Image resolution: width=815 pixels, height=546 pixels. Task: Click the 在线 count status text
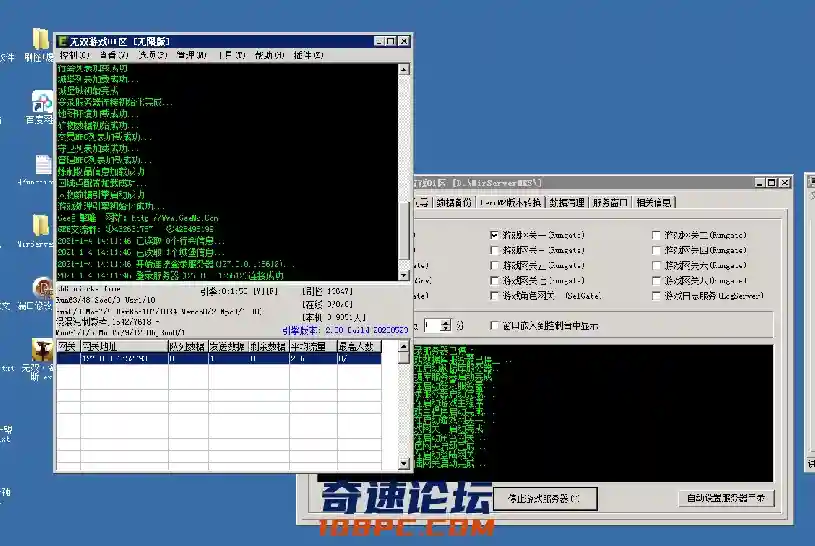pyautogui.click(x=327, y=304)
